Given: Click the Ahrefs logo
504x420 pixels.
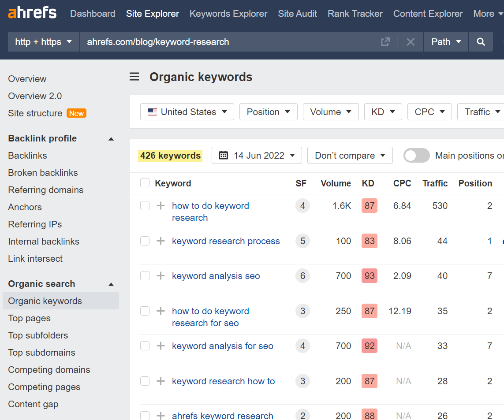Looking at the screenshot, I should pyautogui.click(x=32, y=13).
